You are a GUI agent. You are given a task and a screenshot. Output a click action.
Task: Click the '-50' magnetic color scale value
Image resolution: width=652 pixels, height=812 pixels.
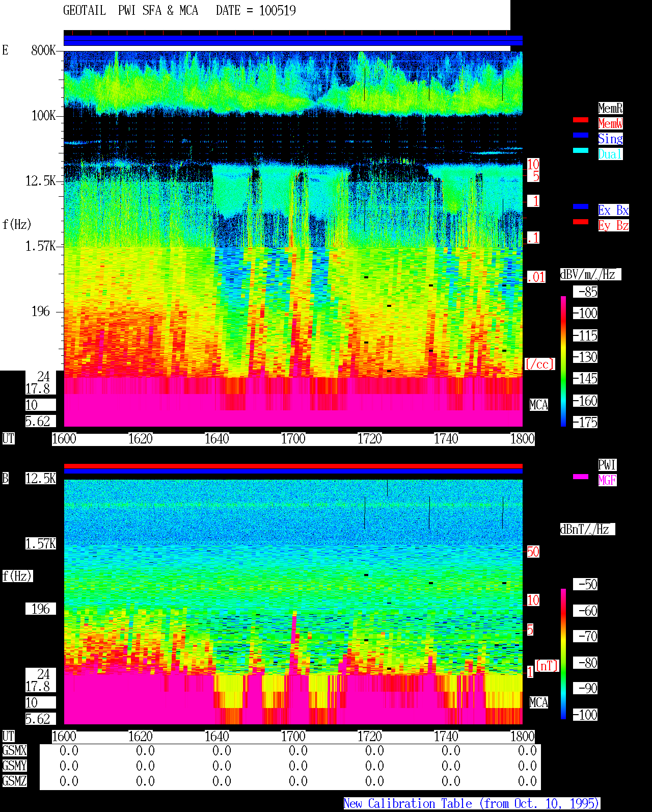coord(585,584)
